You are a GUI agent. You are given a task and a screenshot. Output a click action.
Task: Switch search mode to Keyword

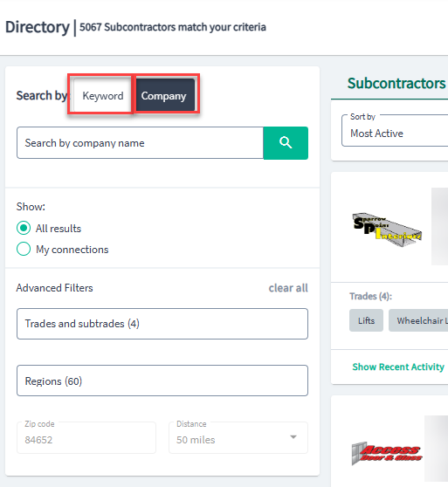coord(103,96)
